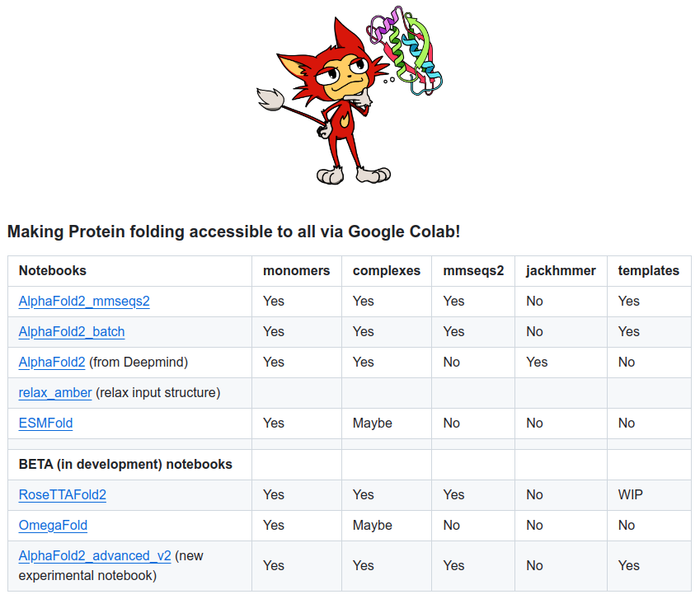The image size is (700, 599).
Task: Click the jackhmmer column header
Action: (561, 271)
